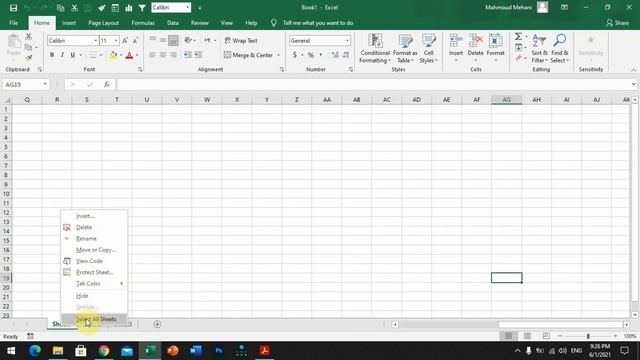Screen dimensions: 640x360
Task: Click Increase Font Size button
Action: 125,40
